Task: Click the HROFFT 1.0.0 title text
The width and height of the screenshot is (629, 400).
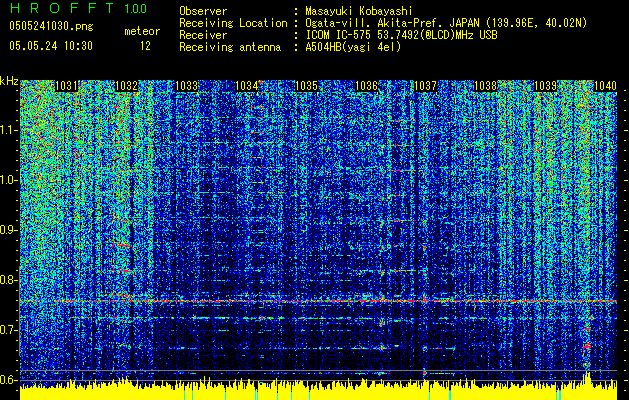Action: tap(78, 8)
